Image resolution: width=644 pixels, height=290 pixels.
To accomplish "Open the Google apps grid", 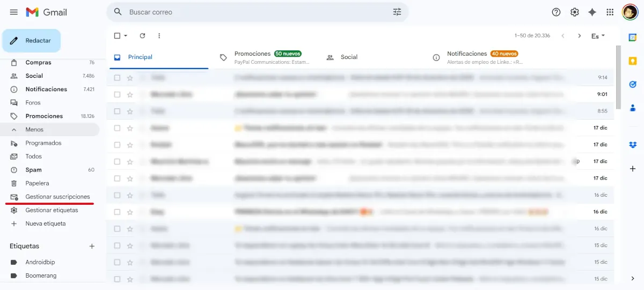I will 610,12.
